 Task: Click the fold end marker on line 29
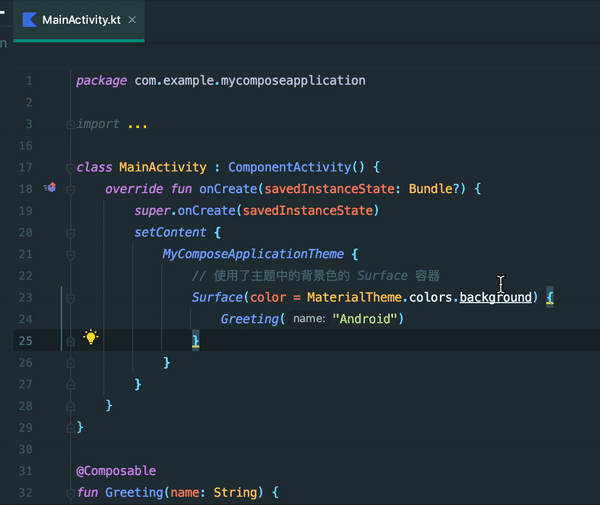pos(70,428)
